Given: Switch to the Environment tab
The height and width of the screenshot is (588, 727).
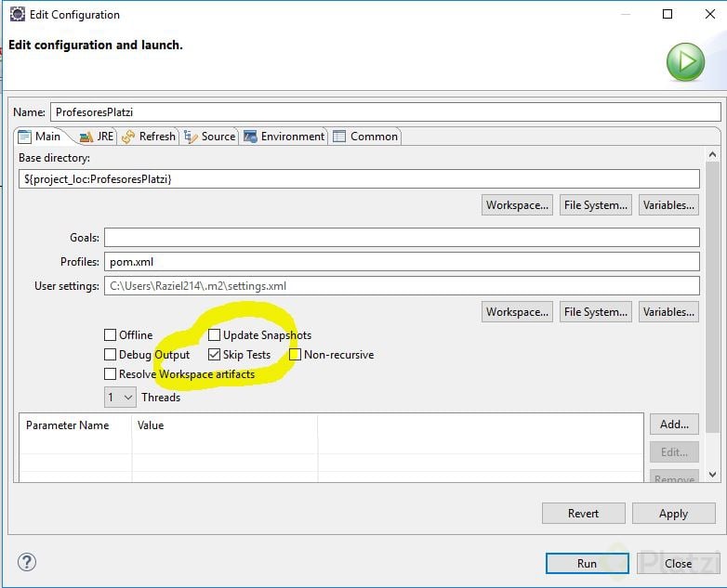Looking at the screenshot, I should point(284,137).
